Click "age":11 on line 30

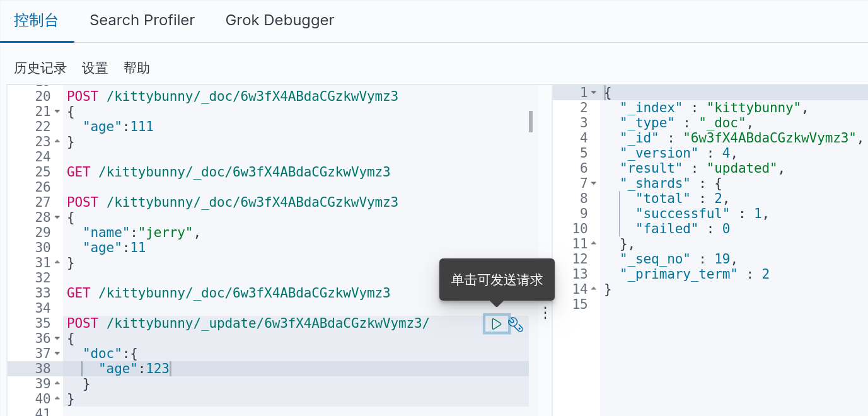[x=114, y=248]
